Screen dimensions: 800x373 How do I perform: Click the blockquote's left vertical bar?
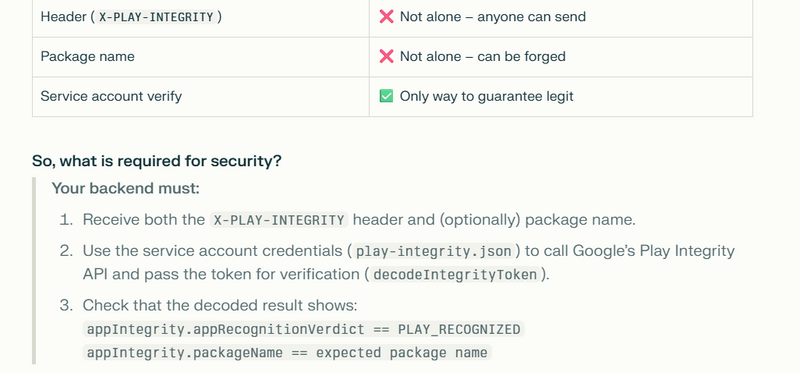pyautogui.click(x=34, y=270)
